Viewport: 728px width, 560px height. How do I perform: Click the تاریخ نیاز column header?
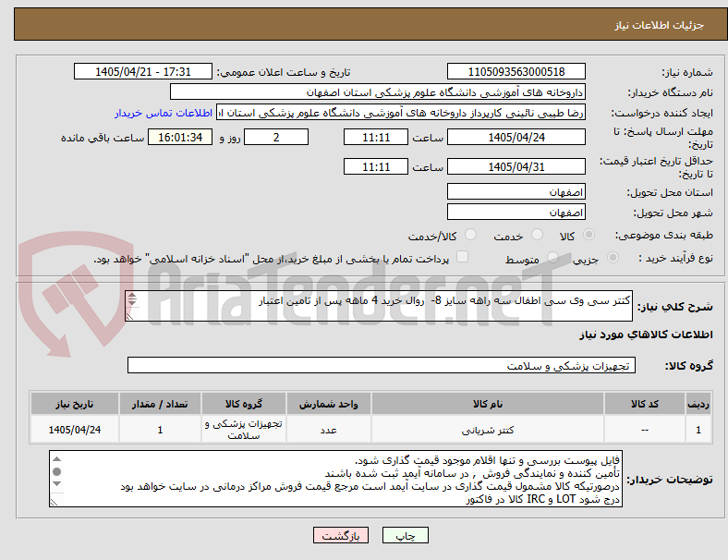pyautogui.click(x=74, y=404)
